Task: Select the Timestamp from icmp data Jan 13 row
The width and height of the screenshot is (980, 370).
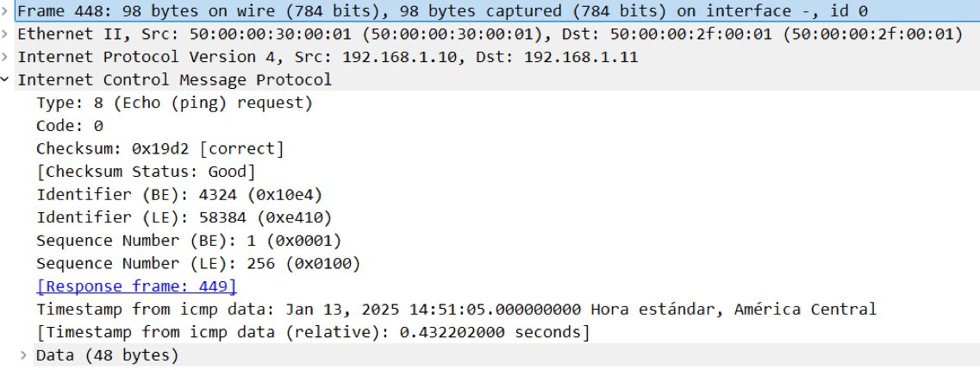Action: (456, 309)
